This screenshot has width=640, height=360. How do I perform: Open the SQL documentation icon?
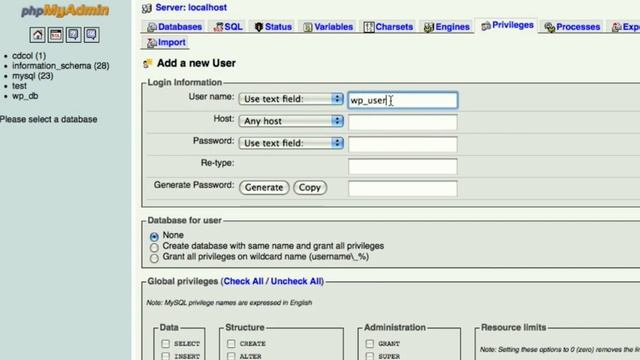pos(91,35)
